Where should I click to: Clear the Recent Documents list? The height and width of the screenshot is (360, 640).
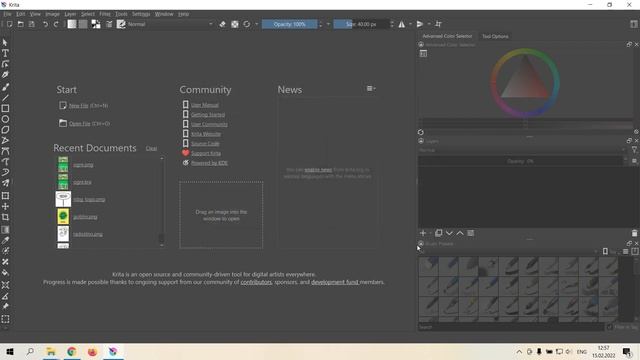[151, 149]
